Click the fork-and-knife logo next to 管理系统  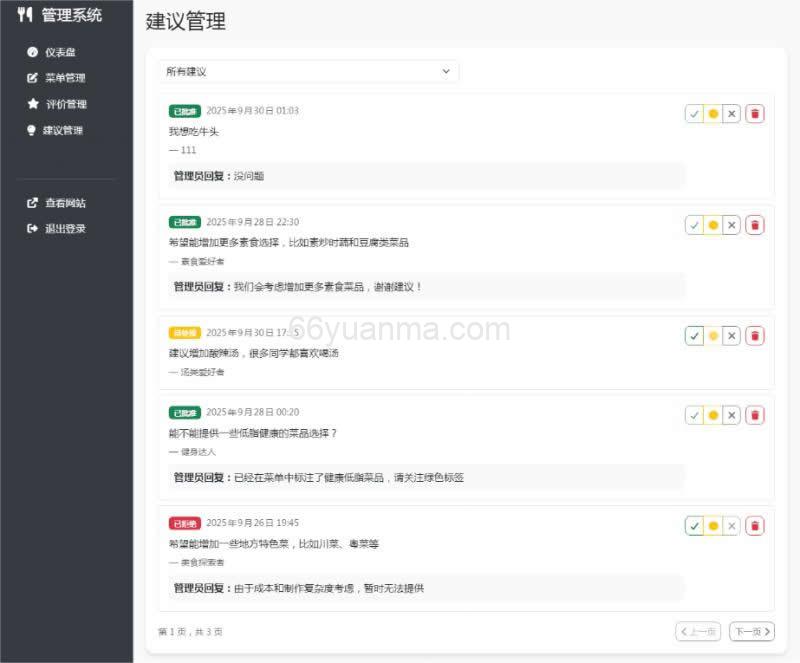click(24, 15)
